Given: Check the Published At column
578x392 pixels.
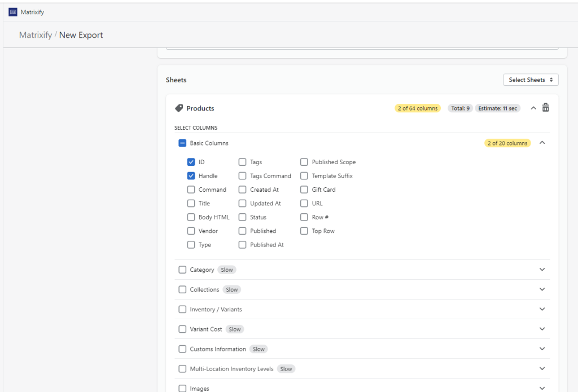Looking at the screenshot, I should pos(242,244).
